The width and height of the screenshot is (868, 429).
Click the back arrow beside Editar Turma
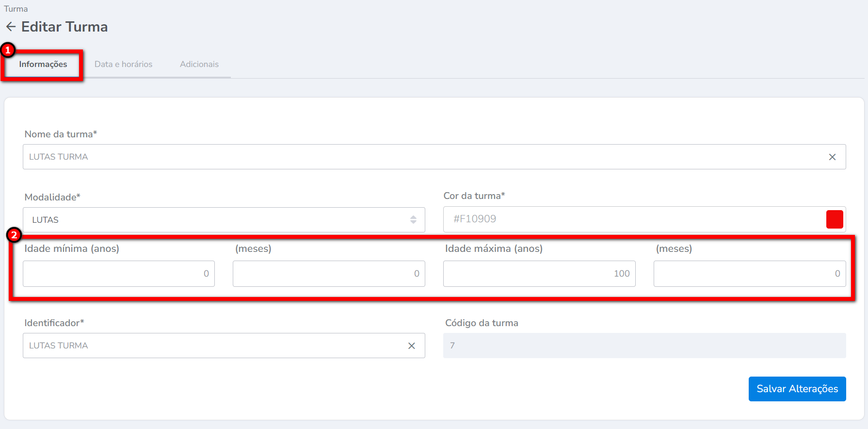pos(11,27)
